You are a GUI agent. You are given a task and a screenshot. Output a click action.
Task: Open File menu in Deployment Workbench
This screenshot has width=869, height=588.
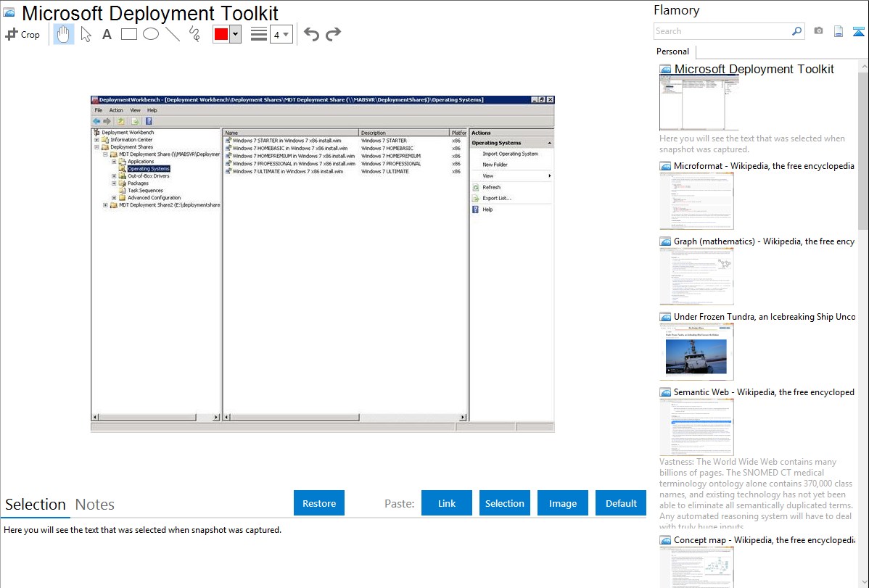pos(98,110)
